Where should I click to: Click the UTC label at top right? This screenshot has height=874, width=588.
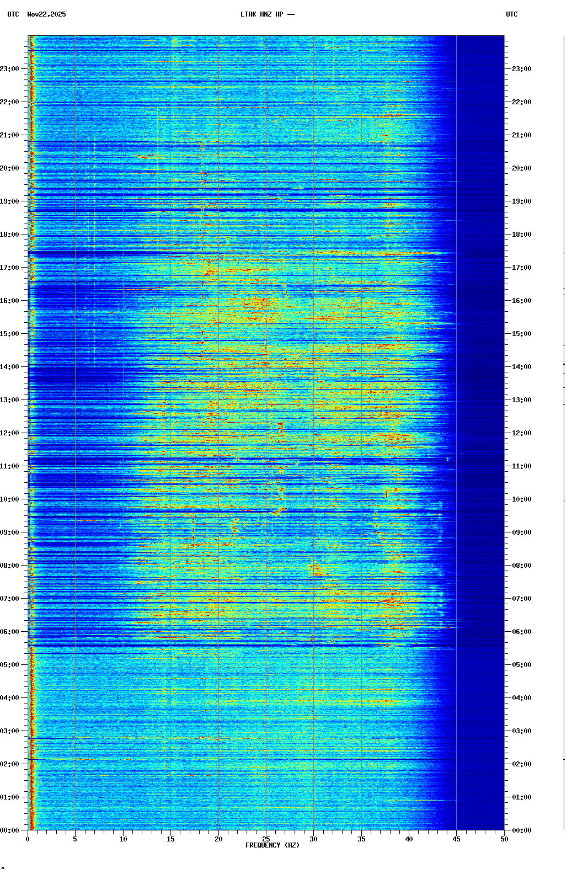511,14
